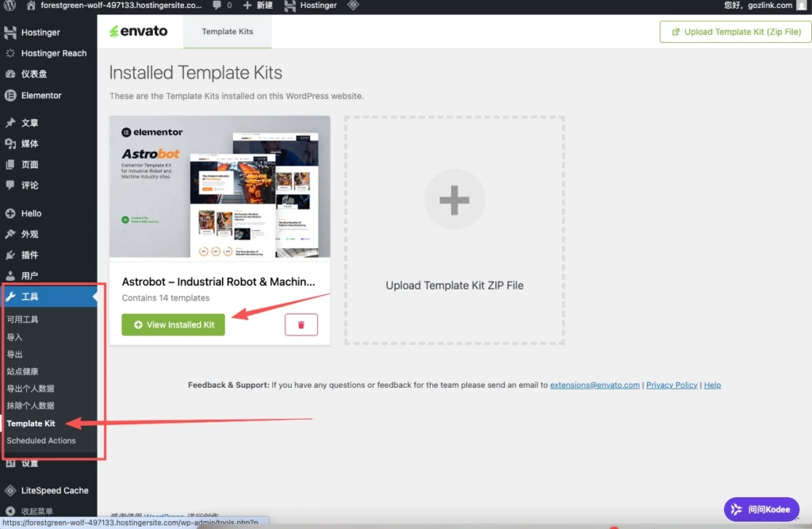Click site name forestgreen-wolf in admin bar

click(121, 6)
